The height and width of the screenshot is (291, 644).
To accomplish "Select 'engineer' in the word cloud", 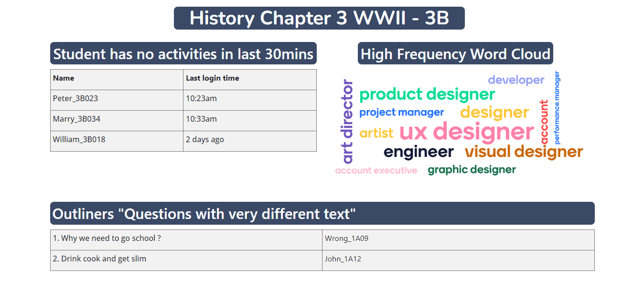I will pyautogui.click(x=419, y=152).
